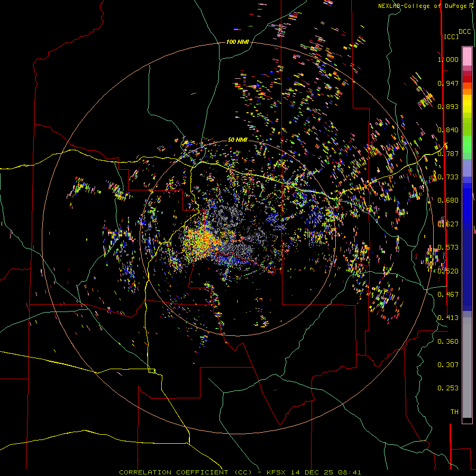Image resolution: width=476 pixels, height=476 pixels.
Task: Click the 0.413 scale value
Action: (448, 318)
